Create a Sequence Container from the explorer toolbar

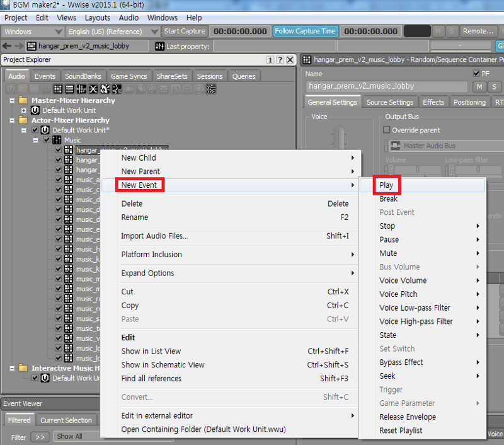pos(69,89)
